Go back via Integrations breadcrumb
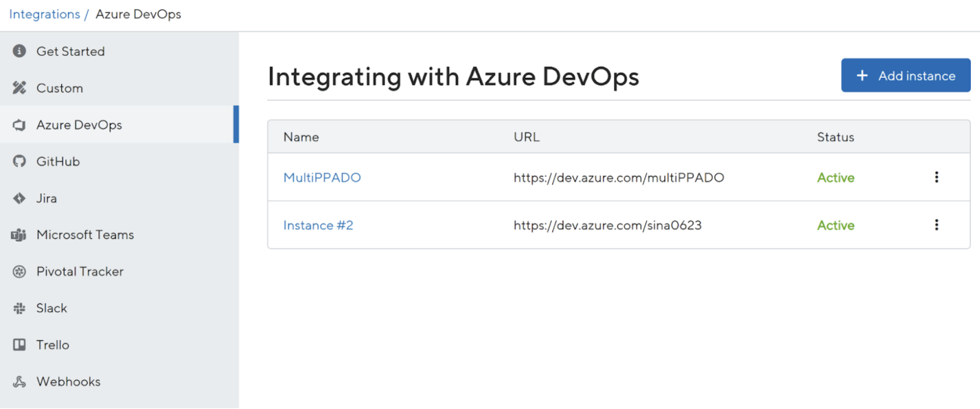Image resolution: width=980 pixels, height=409 pixels. (45, 14)
